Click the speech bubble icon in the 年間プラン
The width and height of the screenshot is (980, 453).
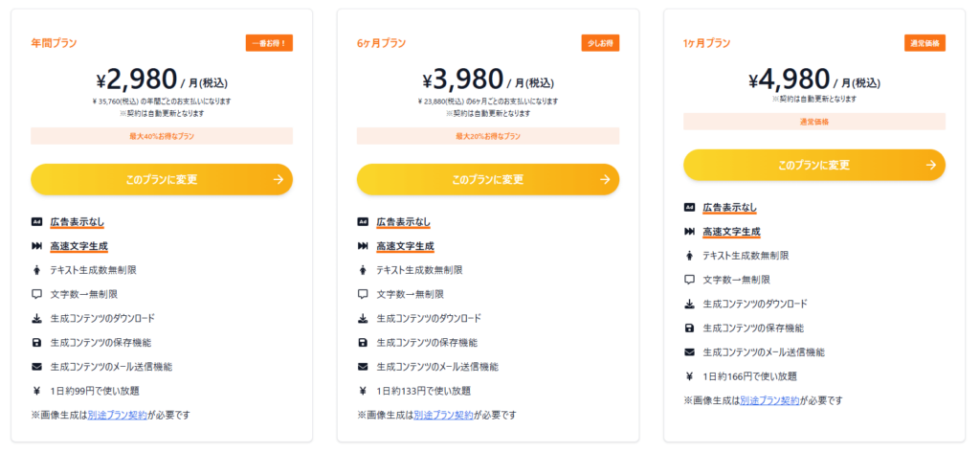(x=36, y=294)
